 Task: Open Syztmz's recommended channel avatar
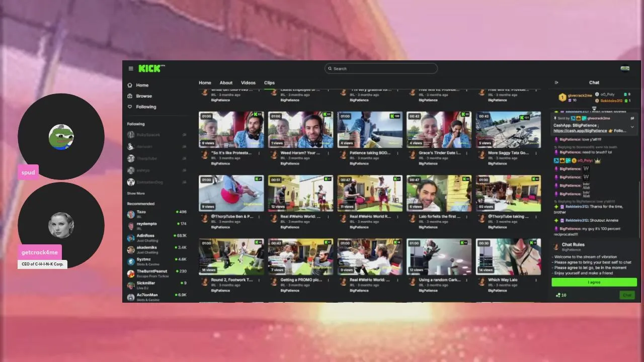coord(131,261)
